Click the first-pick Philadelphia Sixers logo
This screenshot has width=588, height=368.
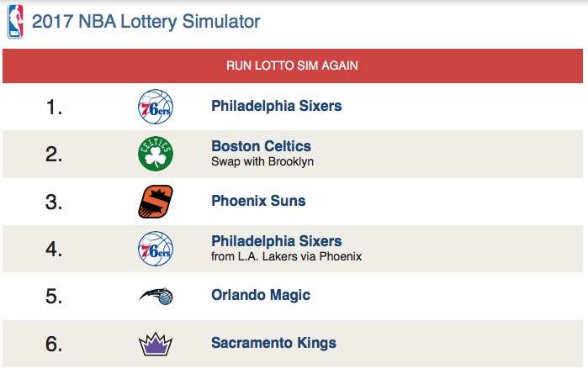tap(155, 107)
